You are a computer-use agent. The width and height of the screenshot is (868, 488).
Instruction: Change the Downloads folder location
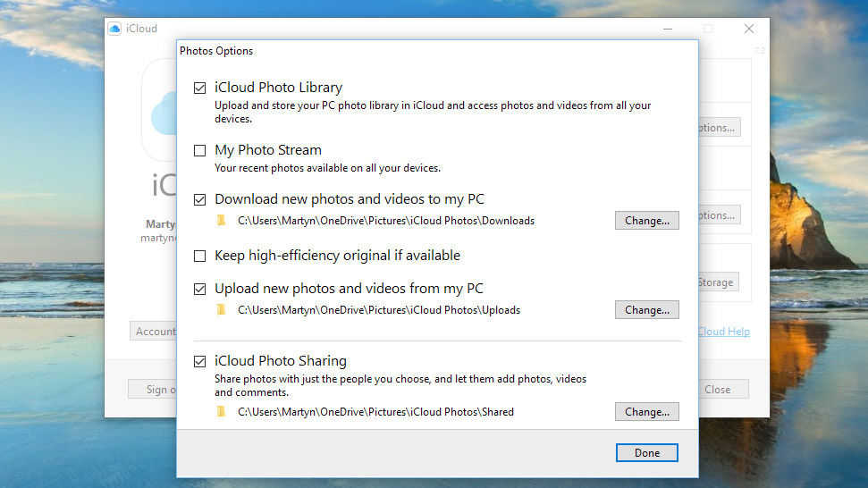click(646, 220)
